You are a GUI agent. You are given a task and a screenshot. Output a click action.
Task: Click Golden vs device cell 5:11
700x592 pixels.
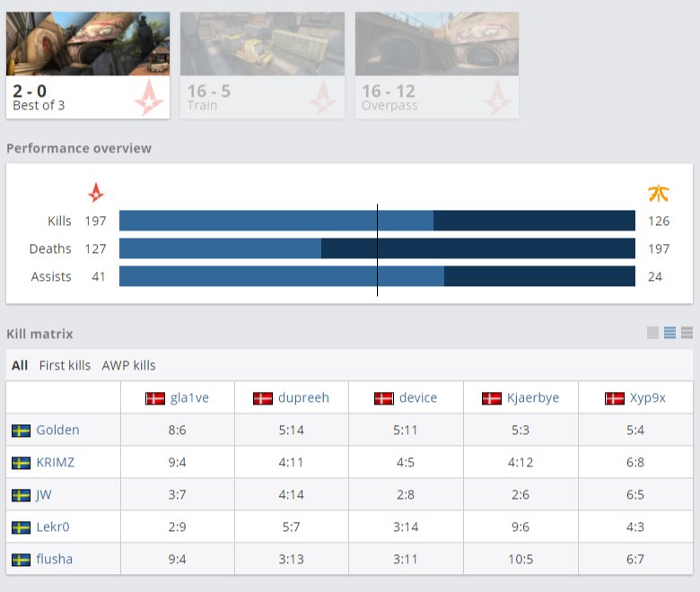click(x=407, y=430)
